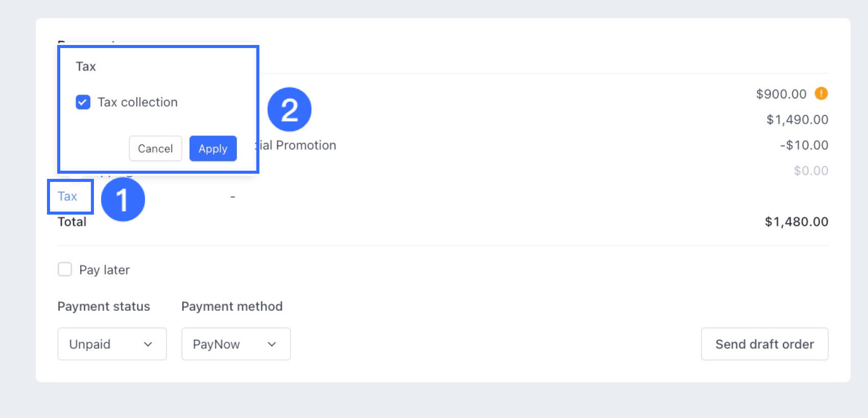Cancel the Tax popup
The height and width of the screenshot is (418, 868).
155,148
